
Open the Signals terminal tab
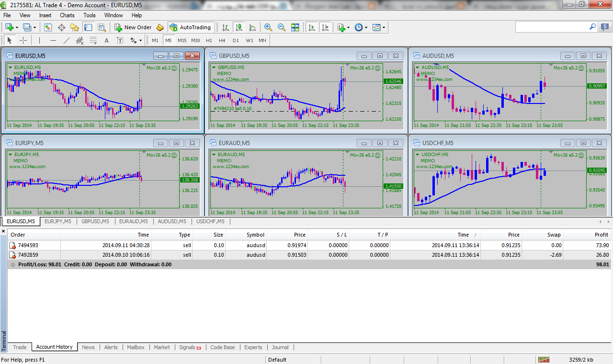click(190, 347)
